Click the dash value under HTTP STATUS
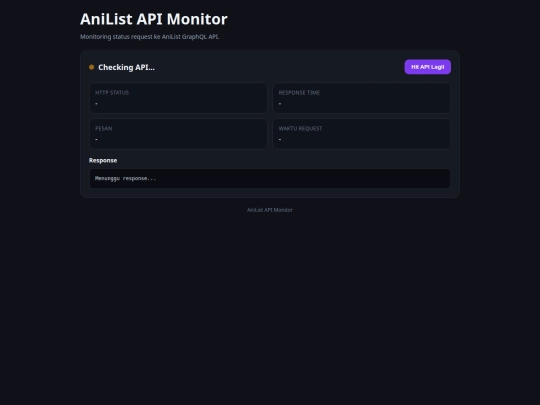 coord(96,103)
